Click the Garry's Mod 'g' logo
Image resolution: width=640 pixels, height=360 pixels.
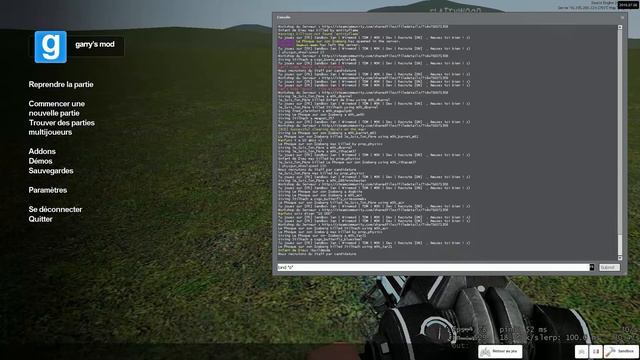coord(51,47)
